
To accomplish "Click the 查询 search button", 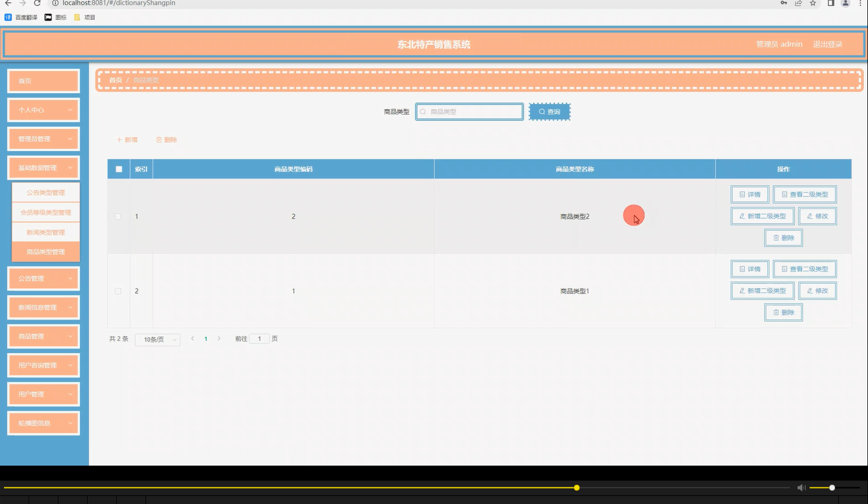I will coord(550,112).
